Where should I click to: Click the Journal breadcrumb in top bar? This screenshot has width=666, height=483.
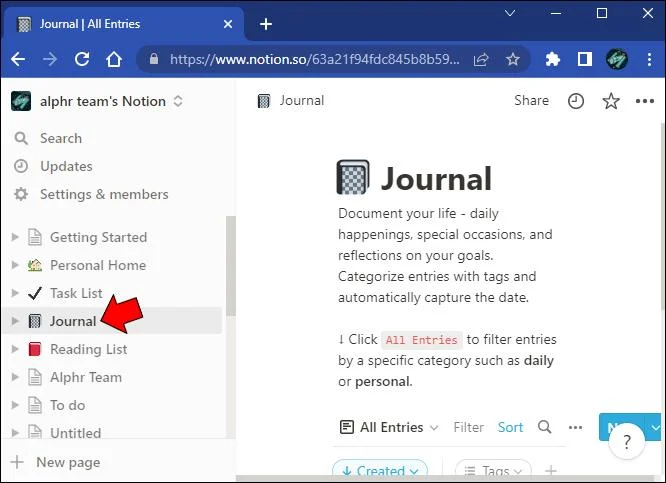(x=291, y=101)
